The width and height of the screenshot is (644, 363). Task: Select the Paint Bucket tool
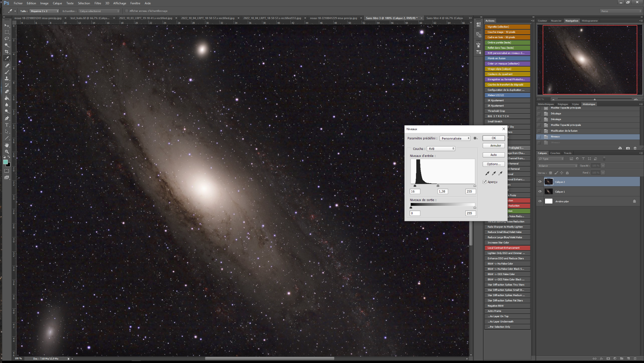7,98
